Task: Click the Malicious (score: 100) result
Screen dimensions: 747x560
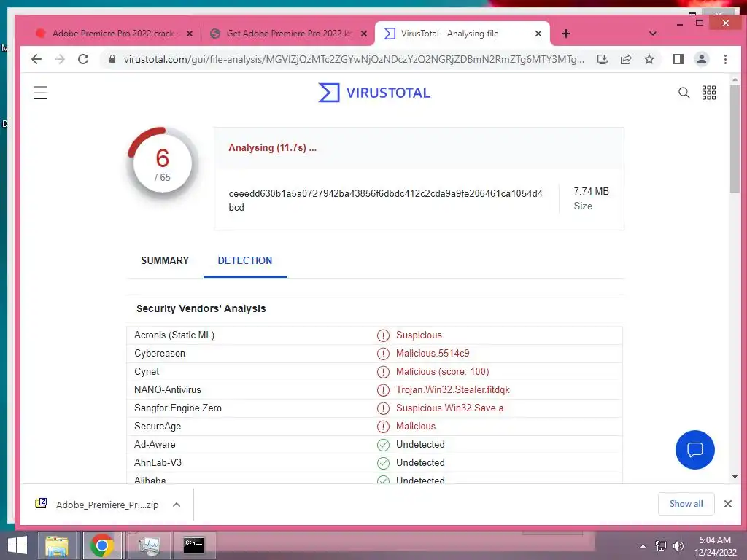Action: 443,371
